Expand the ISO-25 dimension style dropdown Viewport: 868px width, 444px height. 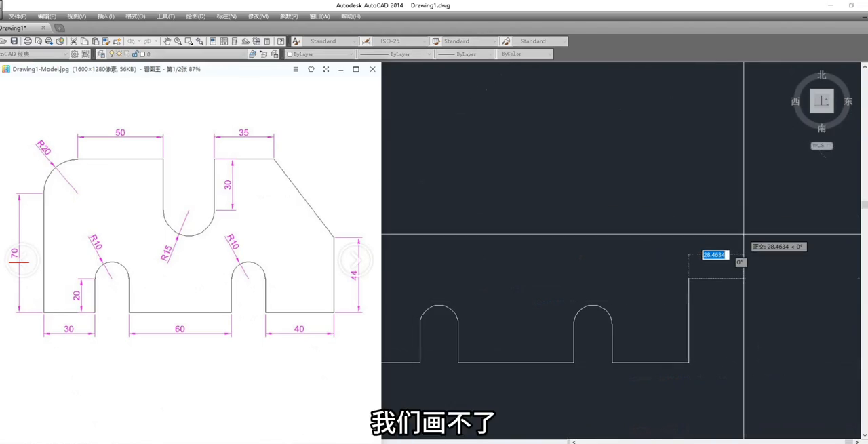coord(400,41)
